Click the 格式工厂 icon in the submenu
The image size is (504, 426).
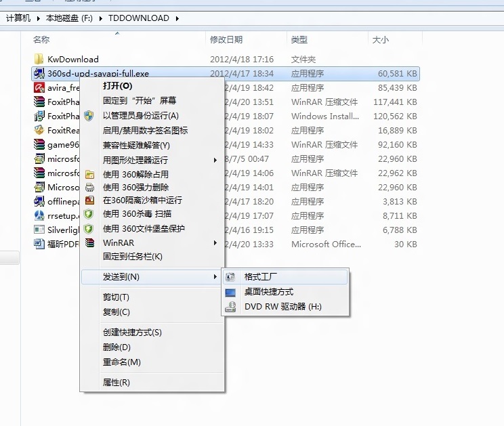(x=231, y=277)
